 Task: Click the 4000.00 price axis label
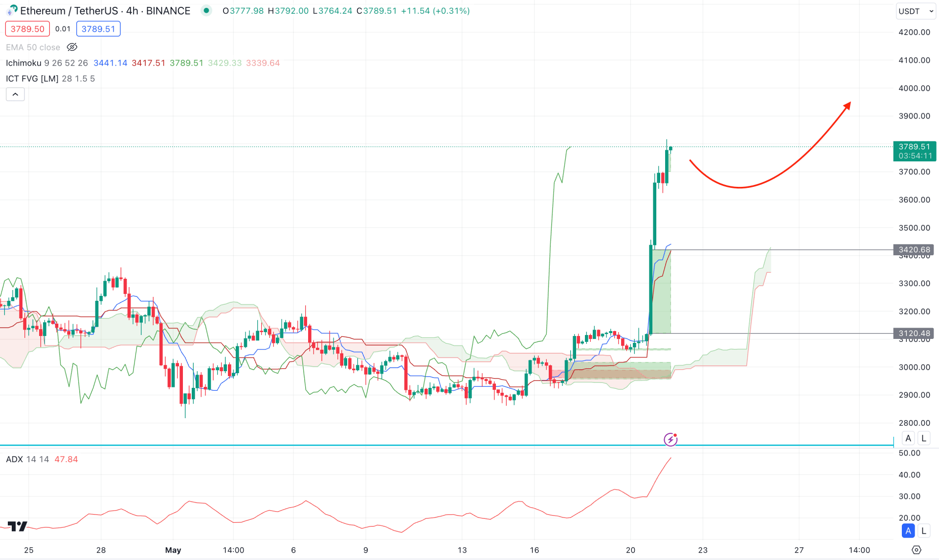coord(914,88)
